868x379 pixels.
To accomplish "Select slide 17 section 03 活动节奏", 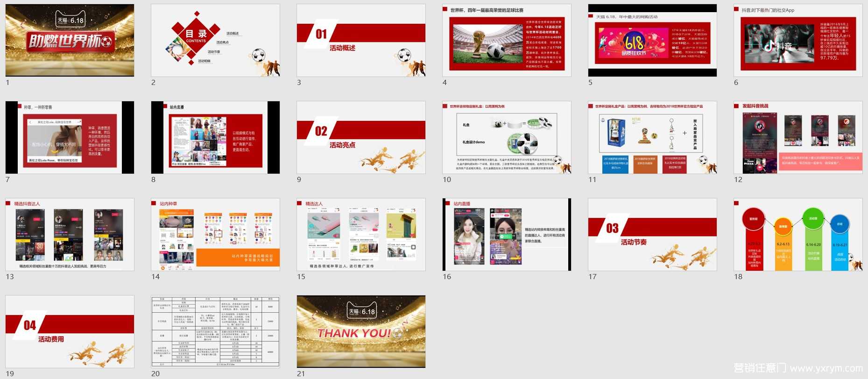I will click(x=652, y=234).
